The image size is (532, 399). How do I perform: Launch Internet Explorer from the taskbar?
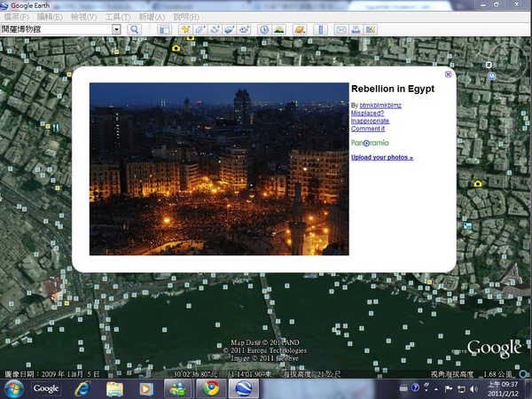click(x=82, y=389)
